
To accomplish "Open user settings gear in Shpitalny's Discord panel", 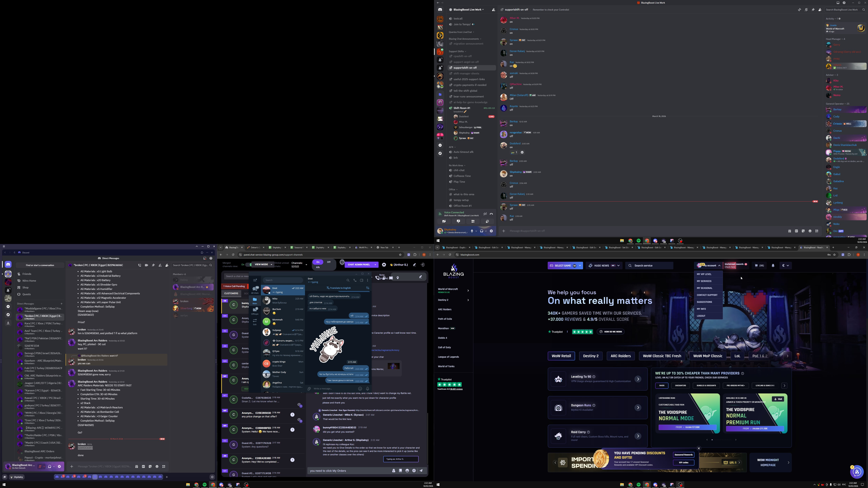I will point(491,231).
